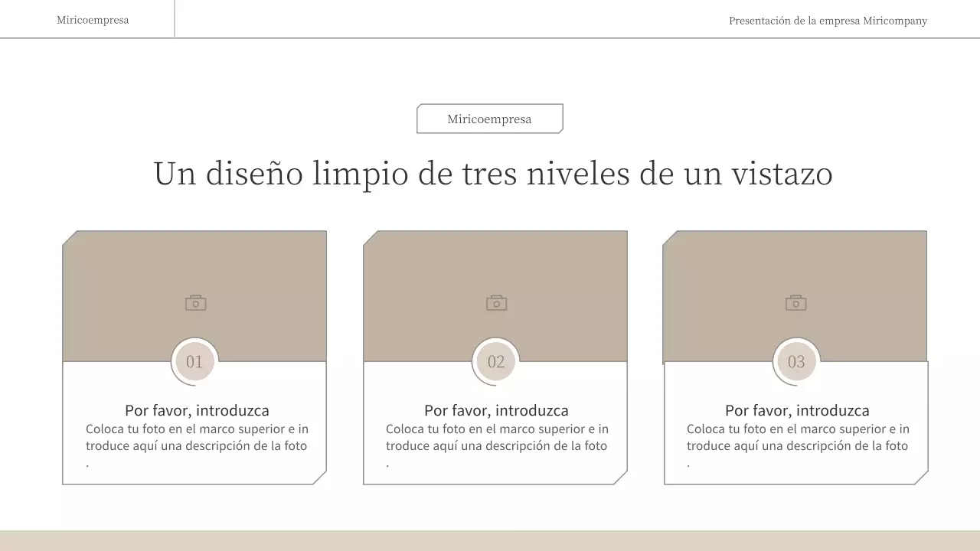Click the description text inside the third card
This screenshot has height=551, width=980.
coord(798,437)
